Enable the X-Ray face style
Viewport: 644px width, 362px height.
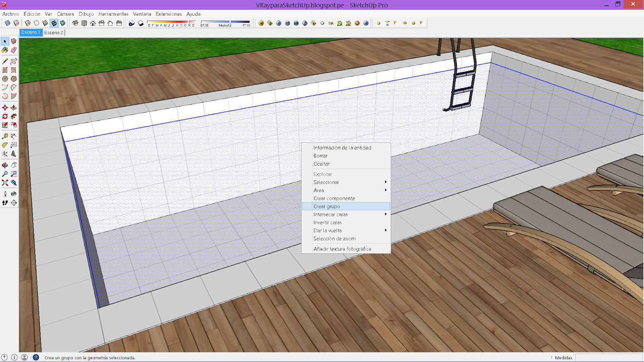pyautogui.click(x=8, y=23)
